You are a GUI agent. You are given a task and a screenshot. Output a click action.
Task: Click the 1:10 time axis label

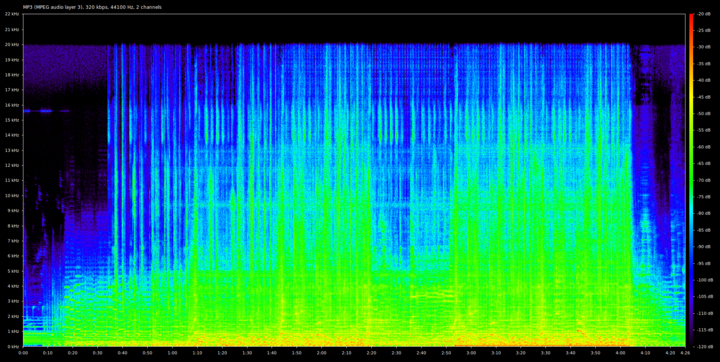point(197,353)
